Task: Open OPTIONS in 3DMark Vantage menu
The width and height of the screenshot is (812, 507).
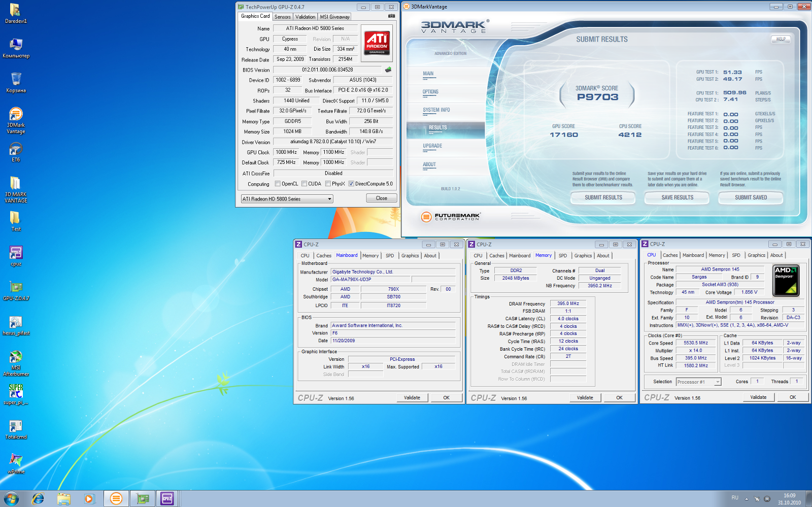Action: 430,92
